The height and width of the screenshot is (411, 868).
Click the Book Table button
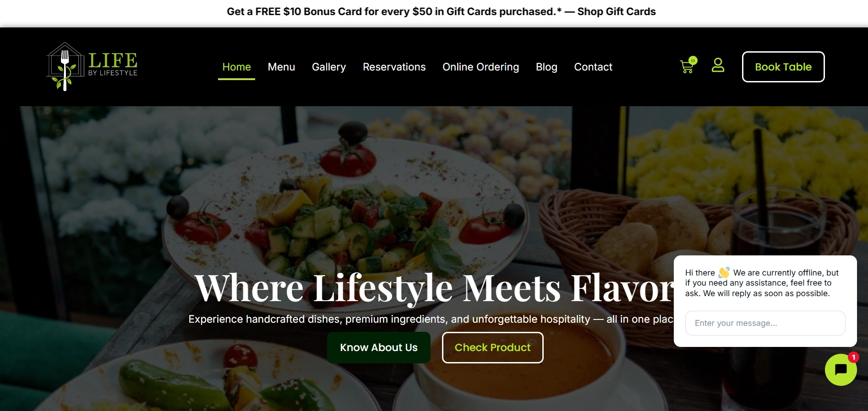[x=783, y=67]
